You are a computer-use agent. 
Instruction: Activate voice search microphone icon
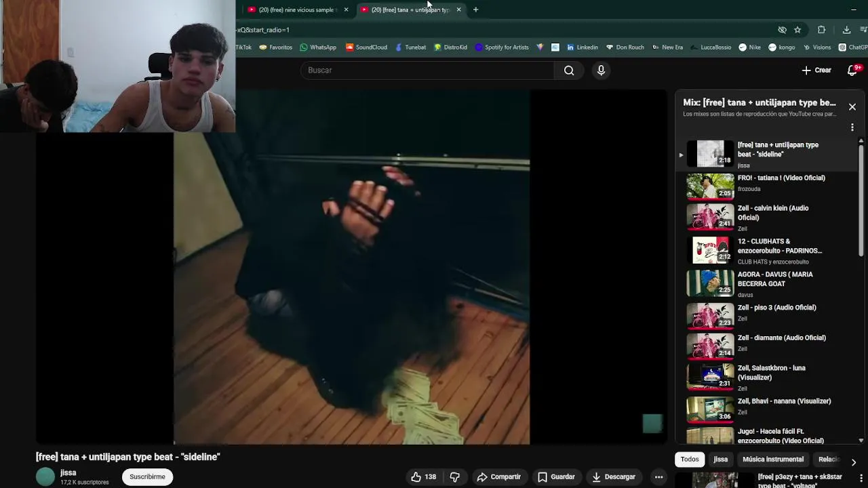(601, 70)
